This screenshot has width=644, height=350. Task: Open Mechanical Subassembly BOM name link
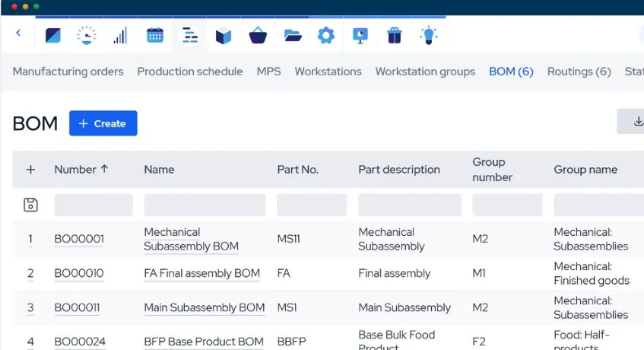[x=192, y=239]
